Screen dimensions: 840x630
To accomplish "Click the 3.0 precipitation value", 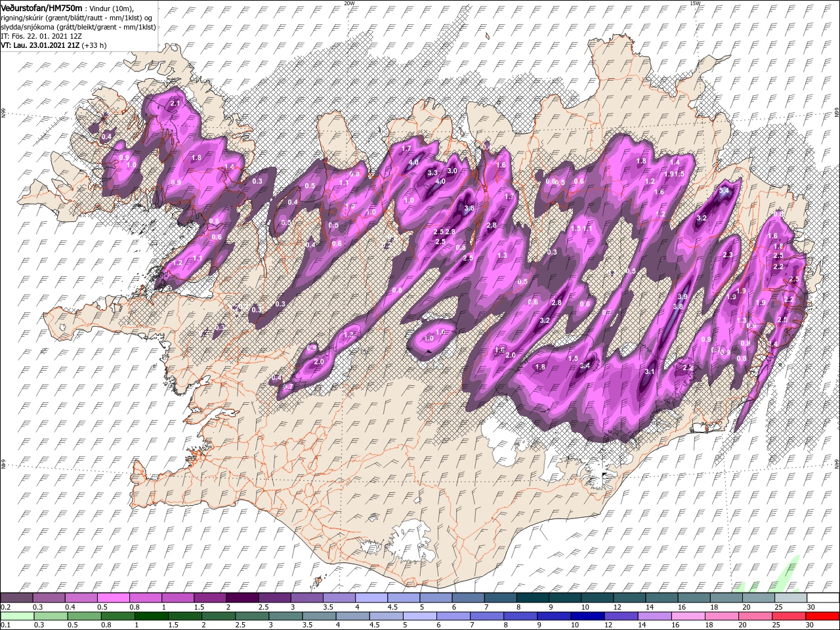I will click(x=451, y=171).
